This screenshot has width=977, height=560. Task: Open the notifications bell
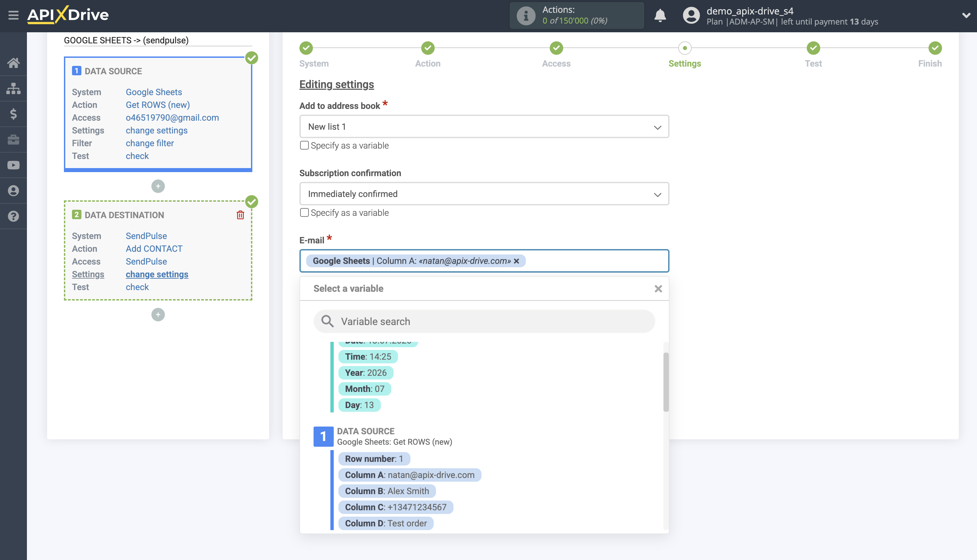(x=660, y=15)
